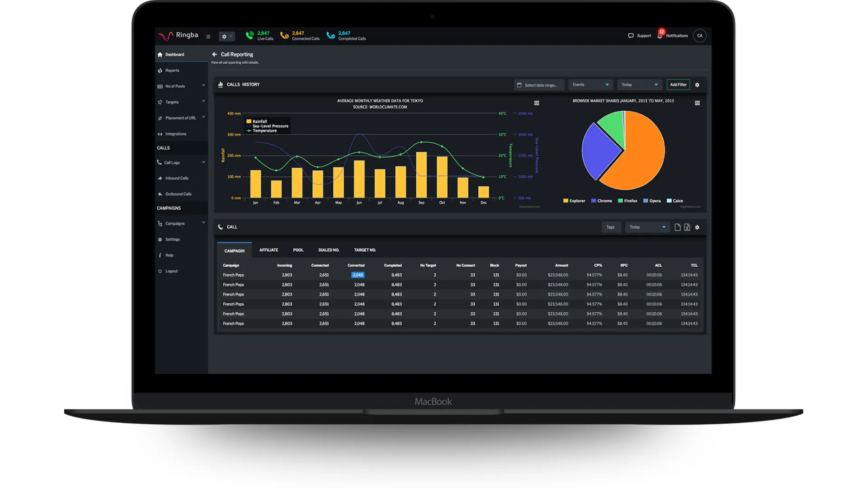Click the Notifications bell icon

coord(660,36)
